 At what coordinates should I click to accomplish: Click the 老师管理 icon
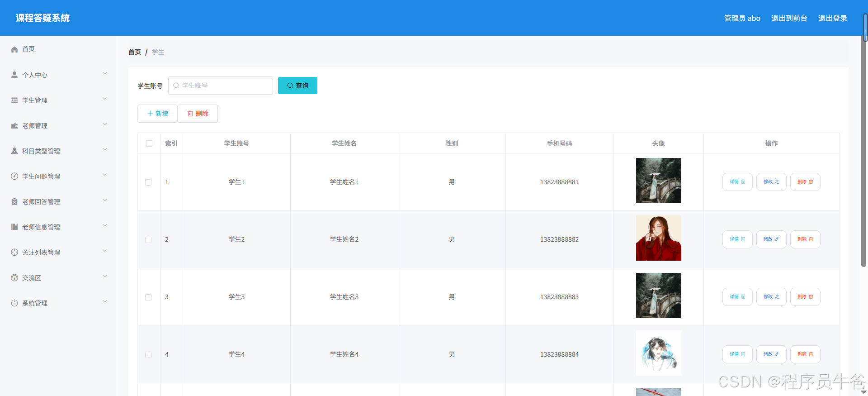(14, 125)
